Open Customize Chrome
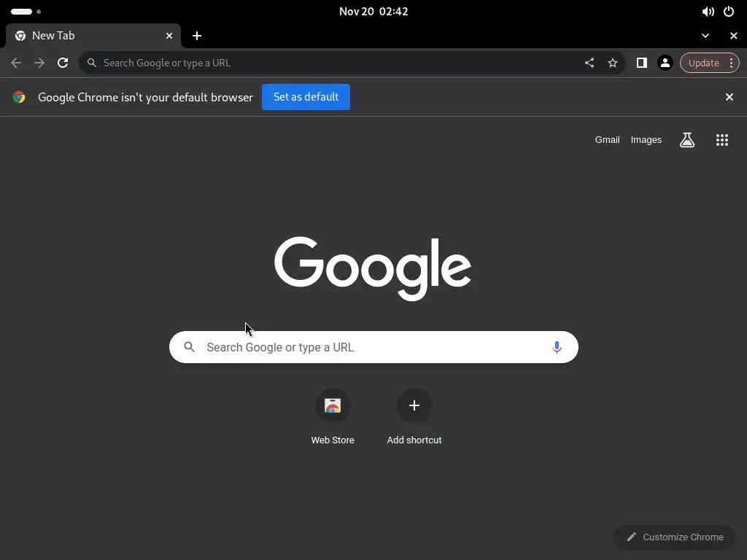Viewport: 747px width, 560px height. click(675, 537)
